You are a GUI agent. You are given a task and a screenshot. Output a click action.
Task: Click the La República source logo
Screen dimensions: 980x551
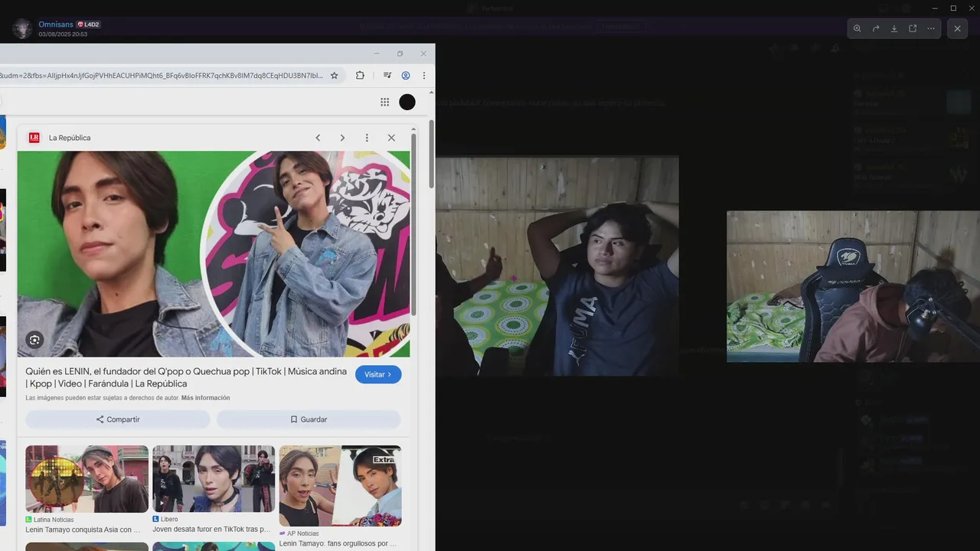click(34, 138)
